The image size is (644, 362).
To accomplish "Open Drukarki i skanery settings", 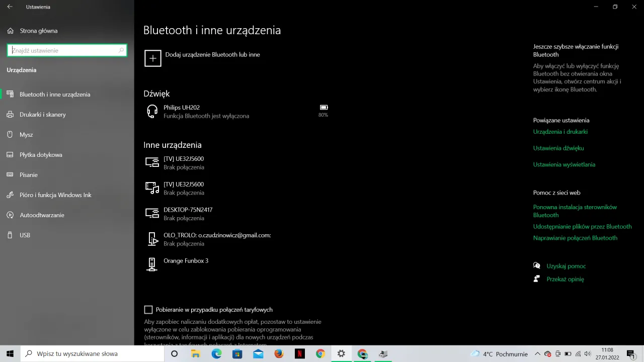I will (x=43, y=114).
